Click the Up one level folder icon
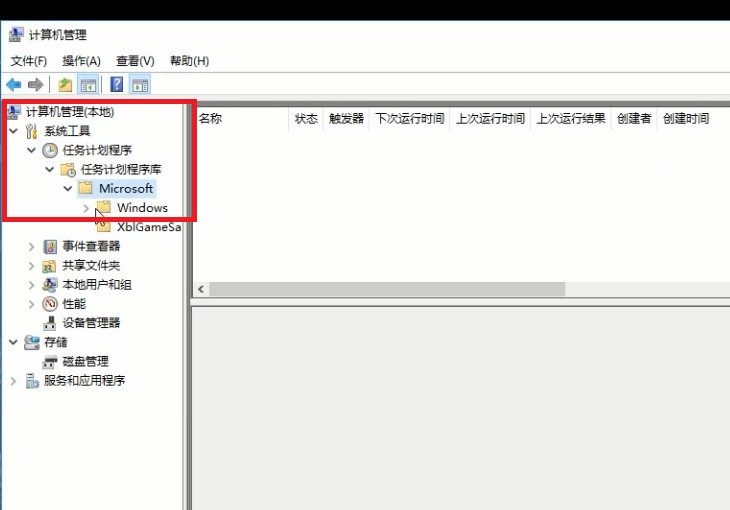This screenshot has width=730, height=510. (x=65, y=85)
